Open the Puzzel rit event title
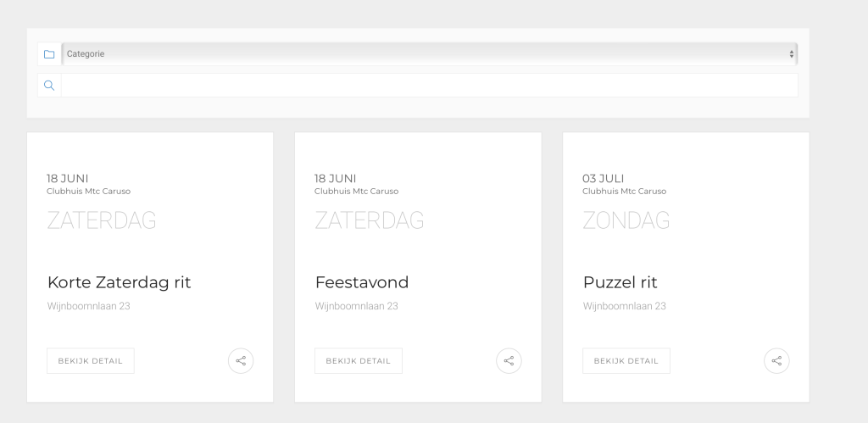 (x=620, y=282)
